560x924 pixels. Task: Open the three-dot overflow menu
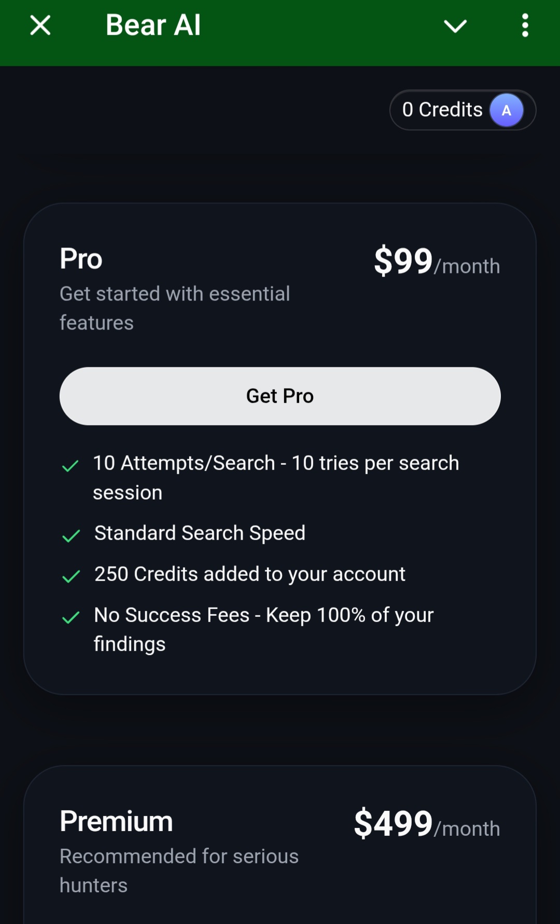(x=525, y=25)
